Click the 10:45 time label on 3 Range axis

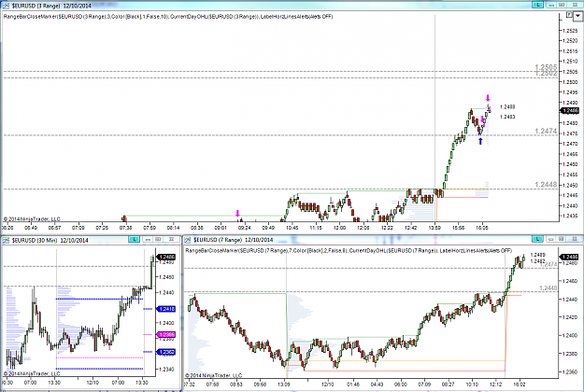coord(292,228)
